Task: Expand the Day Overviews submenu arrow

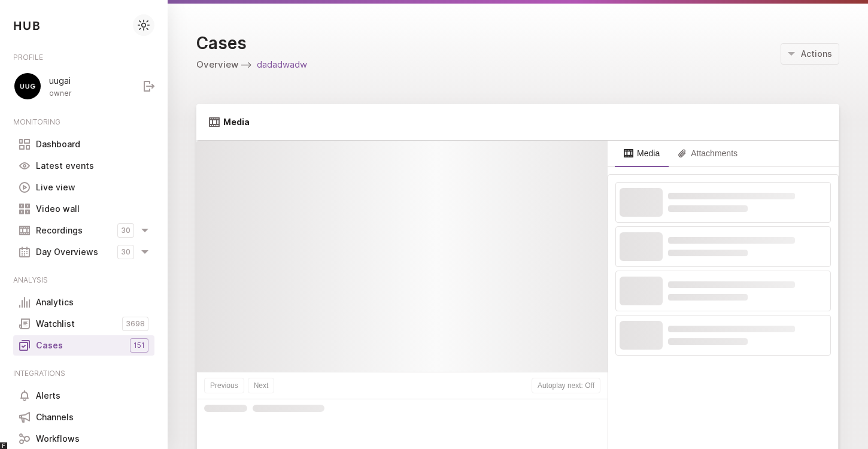Action: (x=145, y=252)
